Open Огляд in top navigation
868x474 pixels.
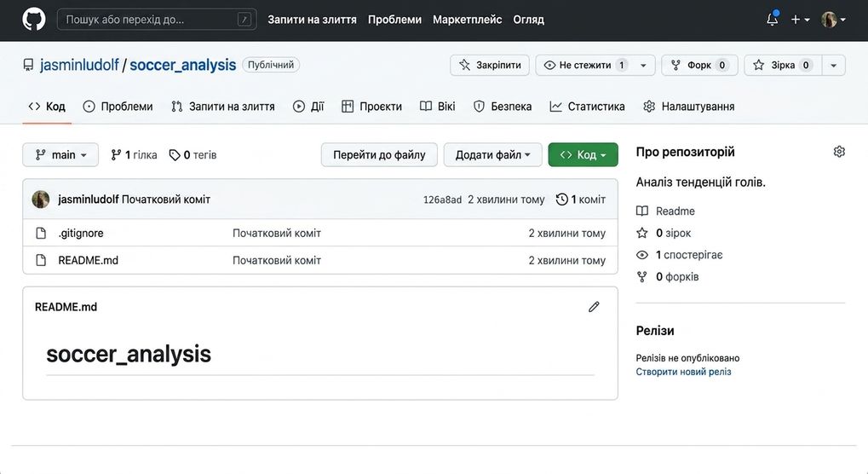[x=529, y=20]
